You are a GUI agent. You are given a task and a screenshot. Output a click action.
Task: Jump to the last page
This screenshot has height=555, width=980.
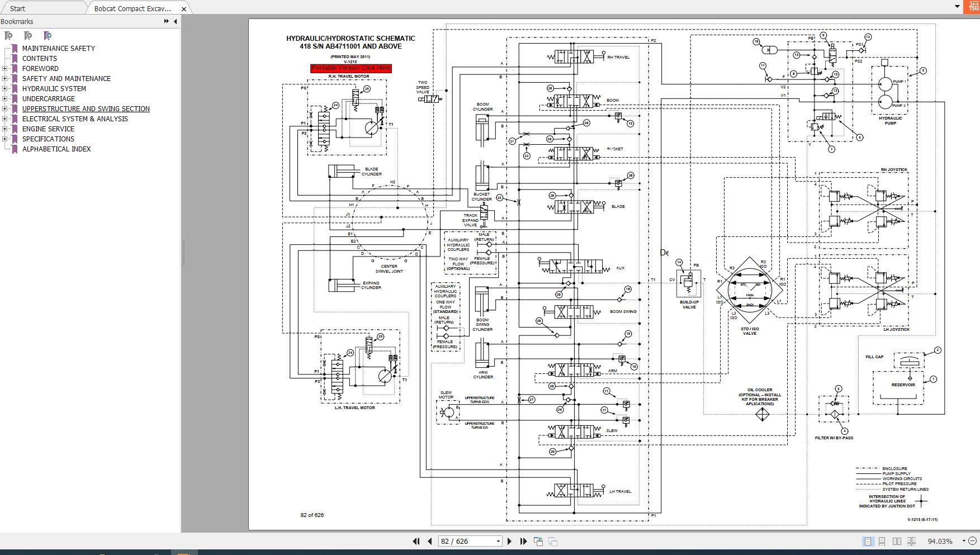click(x=523, y=541)
